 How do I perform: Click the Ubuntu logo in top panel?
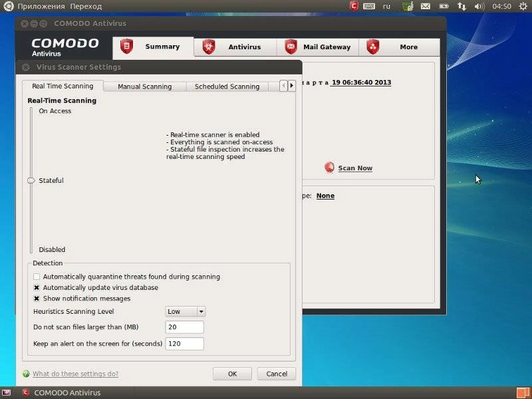click(8, 6)
